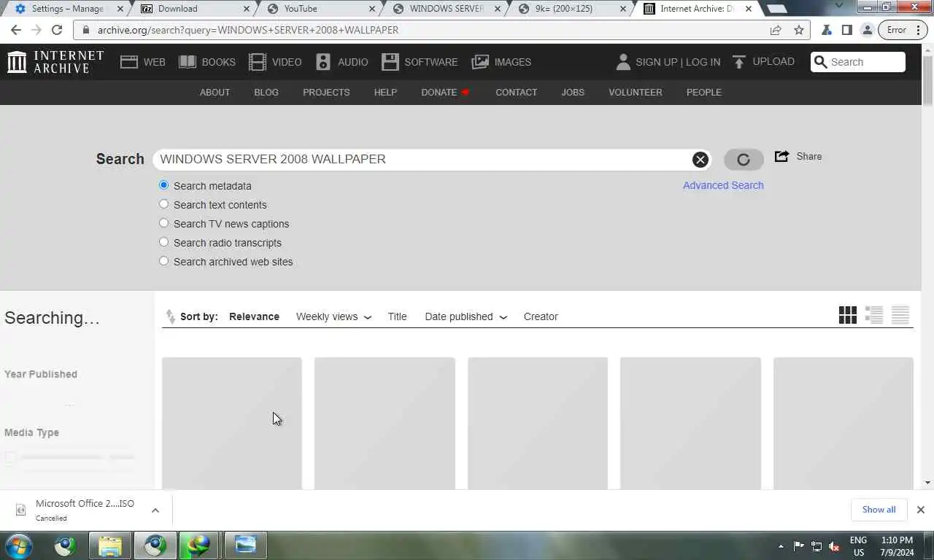Click the Upload arrow icon
Screen dimensions: 934x560
pos(739,62)
